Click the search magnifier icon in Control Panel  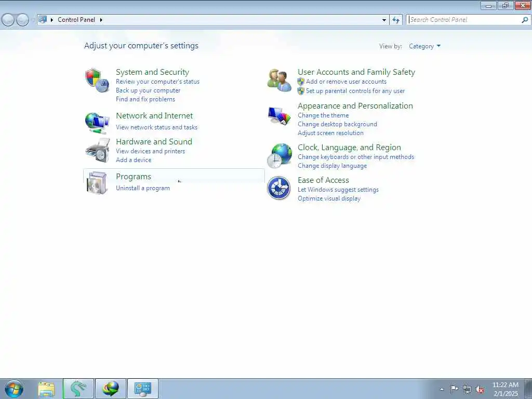pos(525,20)
